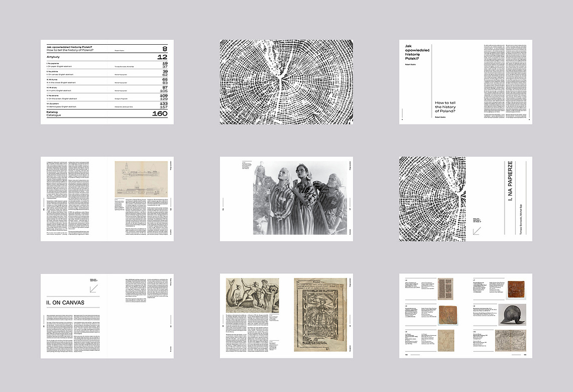The width and height of the screenshot is (573, 392).
Task: Click the 'I. Na papierze' contents row
Action: 107,65
